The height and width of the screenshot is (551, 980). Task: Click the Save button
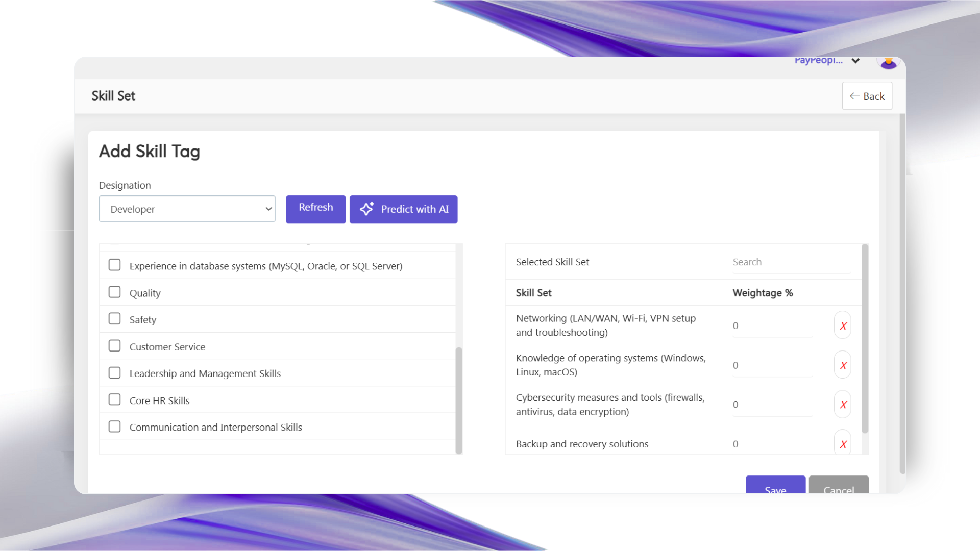point(775,486)
